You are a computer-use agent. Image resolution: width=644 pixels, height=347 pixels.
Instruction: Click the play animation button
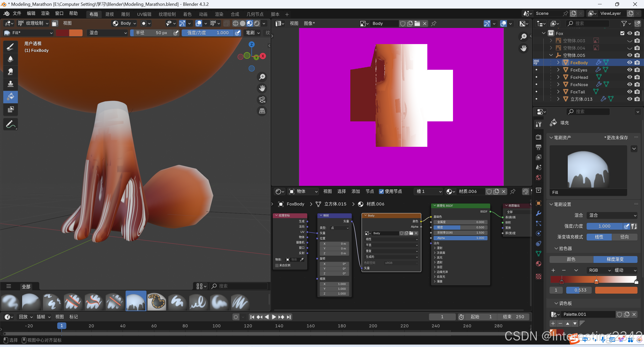[x=274, y=317]
